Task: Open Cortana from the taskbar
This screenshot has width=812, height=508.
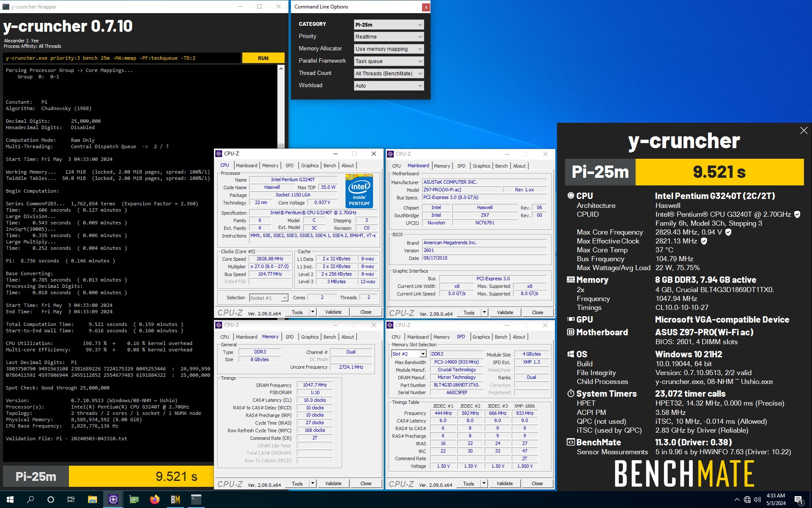Action: (51, 500)
